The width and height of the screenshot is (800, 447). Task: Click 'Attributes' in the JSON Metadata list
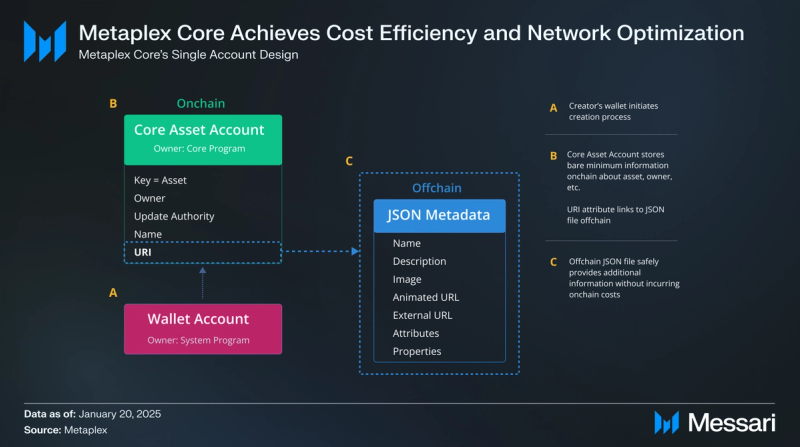click(x=416, y=333)
